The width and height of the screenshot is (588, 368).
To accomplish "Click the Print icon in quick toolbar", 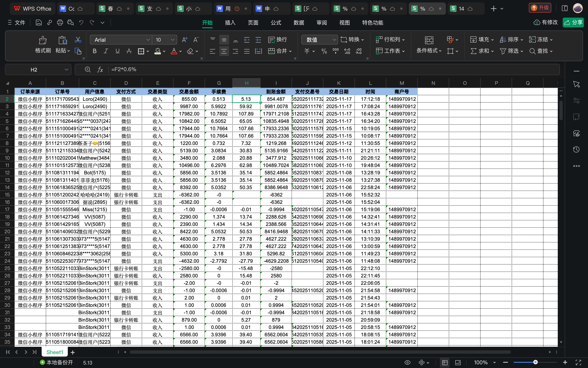I will click(x=60, y=23).
